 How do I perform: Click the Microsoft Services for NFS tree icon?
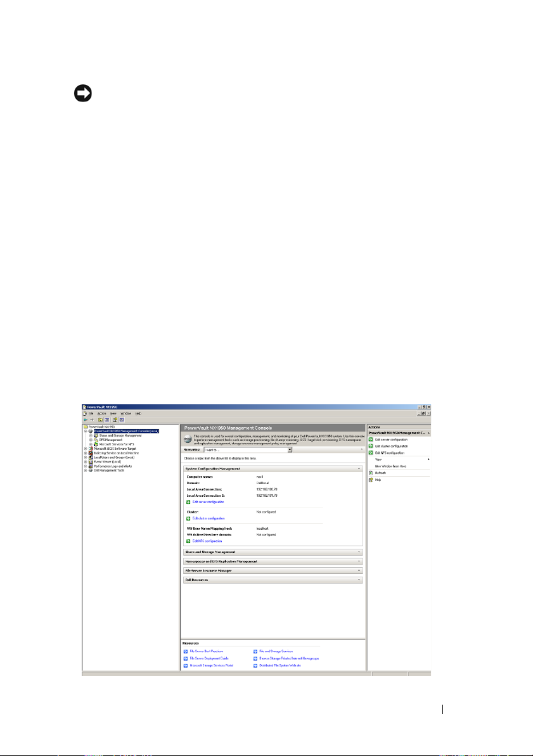click(96, 444)
